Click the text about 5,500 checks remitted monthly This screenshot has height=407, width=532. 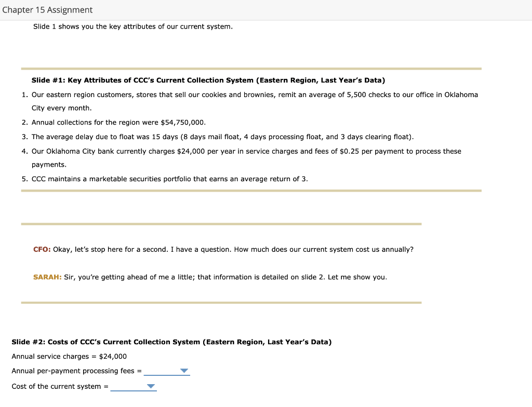pyautogui.click(x=255, y=101)
